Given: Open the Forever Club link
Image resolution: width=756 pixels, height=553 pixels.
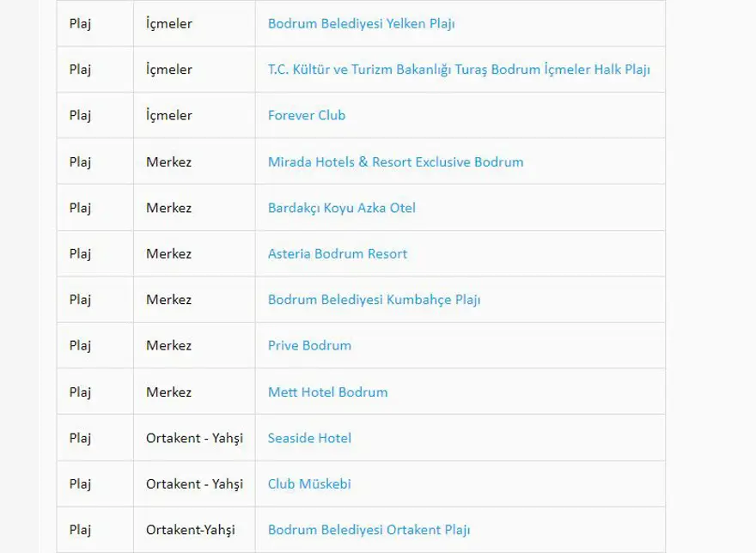Looking at the screenshot, I should (x=307, y=115).
